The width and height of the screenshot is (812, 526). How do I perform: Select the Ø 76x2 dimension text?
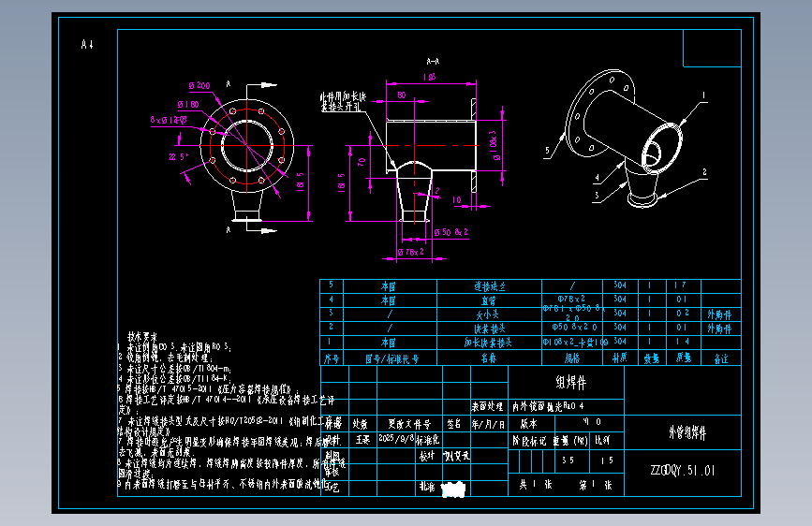tap(411, 252)
